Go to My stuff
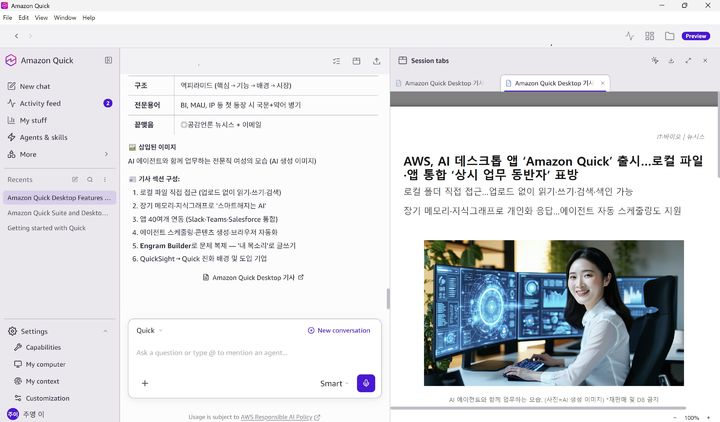This screenshot has width=720, height=422. [x=33, y=120]
